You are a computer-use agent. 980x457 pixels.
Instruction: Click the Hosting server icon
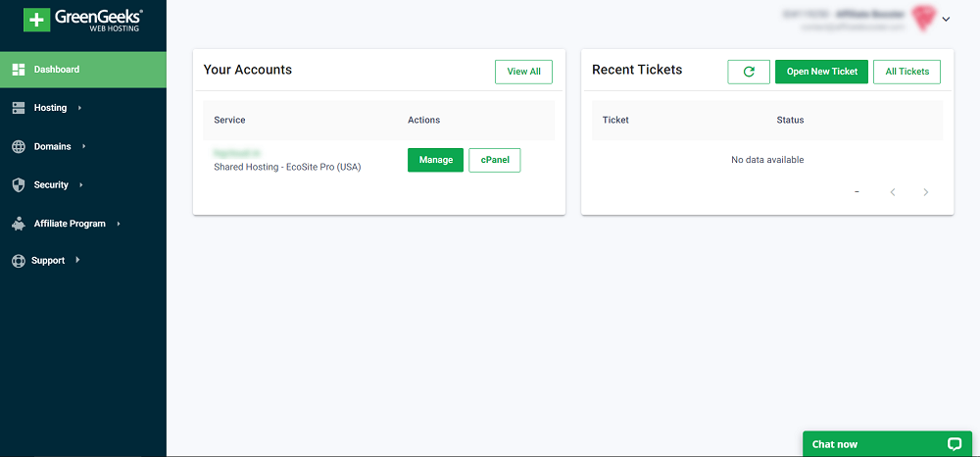pos(19,108)
